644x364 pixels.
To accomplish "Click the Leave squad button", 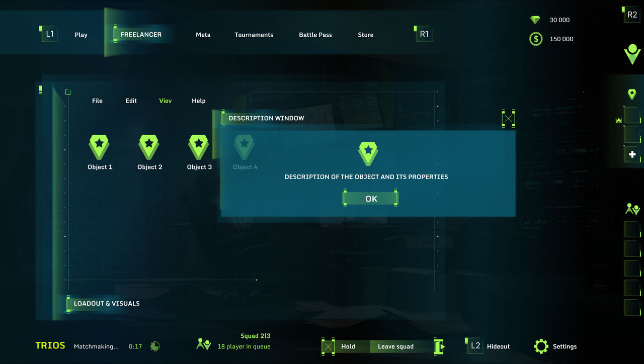I will (396, 346).
